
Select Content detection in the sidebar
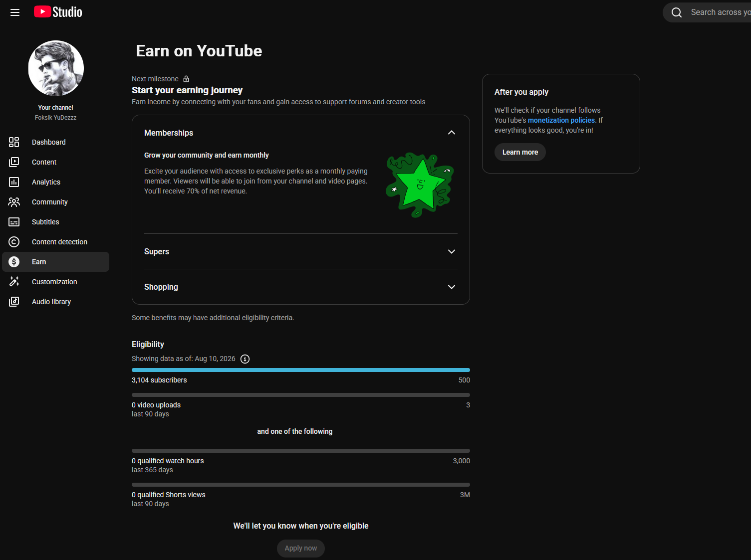pyautogui.click(x=56, y=242)
